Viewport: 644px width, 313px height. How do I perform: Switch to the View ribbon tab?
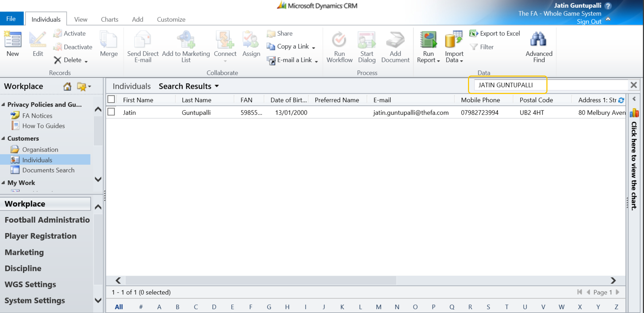pyautogui.click(x=80, y=19)
